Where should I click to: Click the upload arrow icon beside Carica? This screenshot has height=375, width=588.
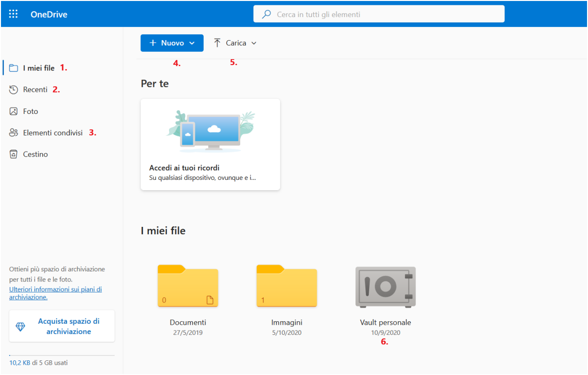pyautogui.click(x=217, y=43)
